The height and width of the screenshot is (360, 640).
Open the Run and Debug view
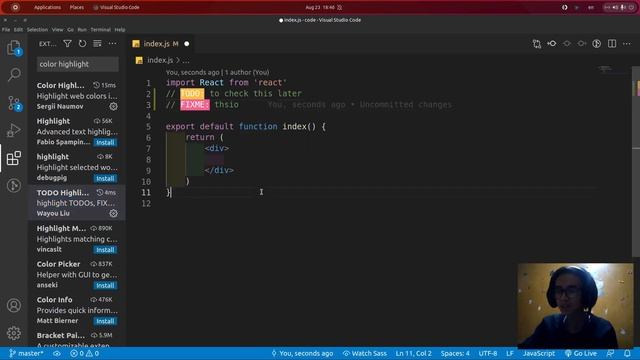click(x=14, y=130)
